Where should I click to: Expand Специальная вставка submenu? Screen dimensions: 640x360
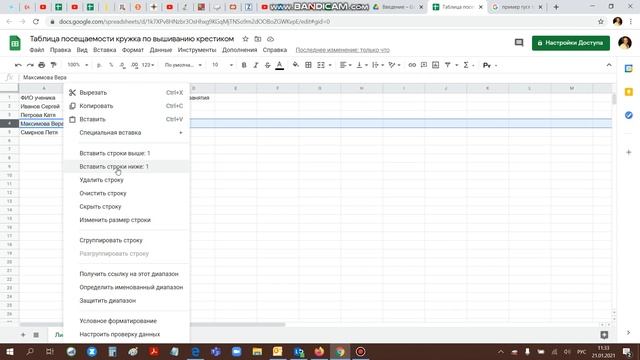[126, 133]
